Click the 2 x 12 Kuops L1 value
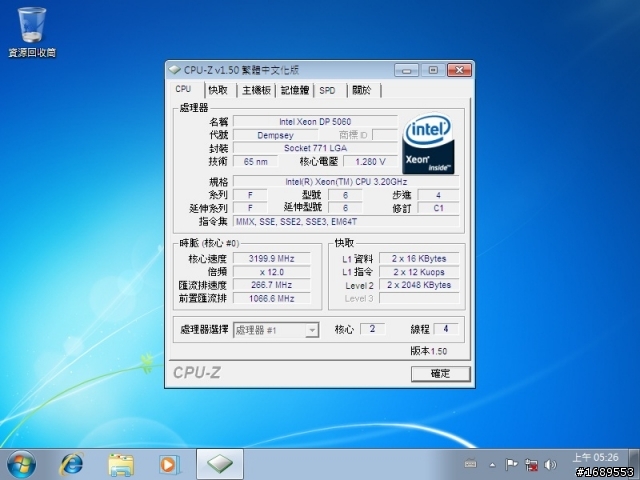 tap(419, 272)
